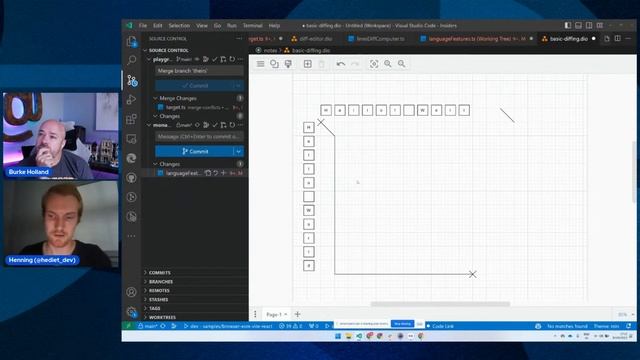Open the Remote Explorer activity bar icon
Screen dimensions: 640x360
tap(131, 139)
